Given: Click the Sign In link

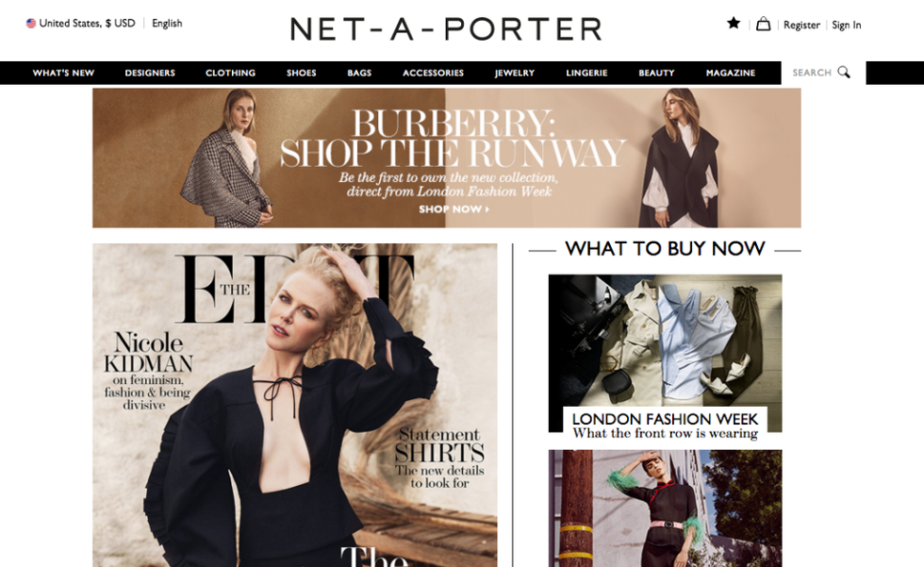Looking at the screenshot, I should point(847,25).
